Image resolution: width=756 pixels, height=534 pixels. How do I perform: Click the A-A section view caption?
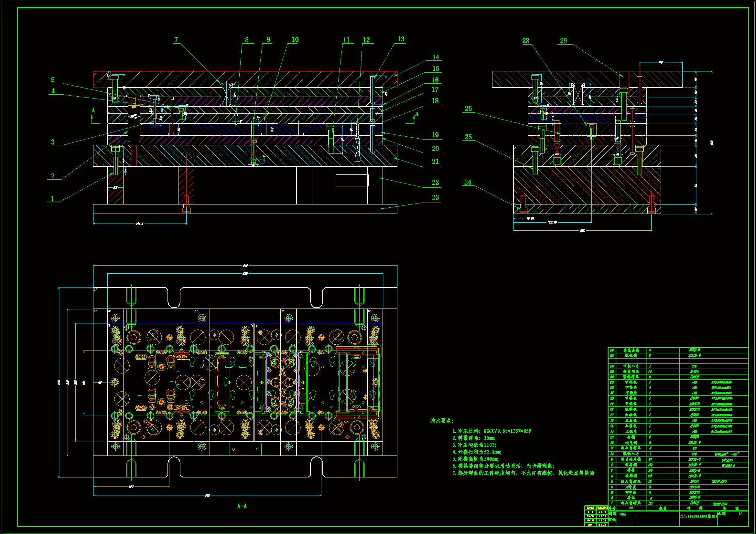pos(242,506)
